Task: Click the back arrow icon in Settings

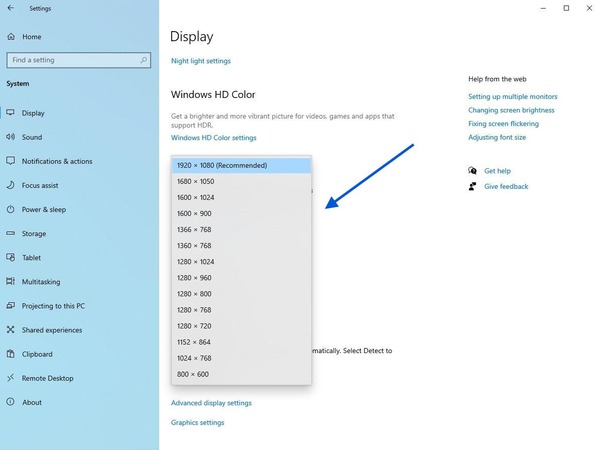Action: tap(10, 8)
